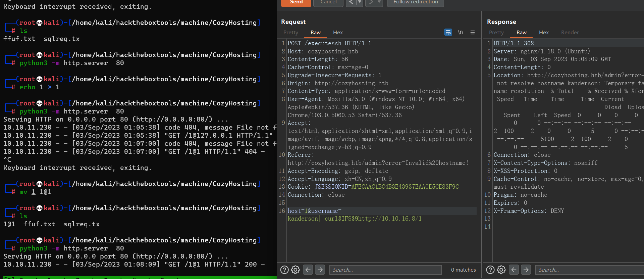This screenshot has height=279, width=644.
Task: Send the Repeater request
Action: 296,3
